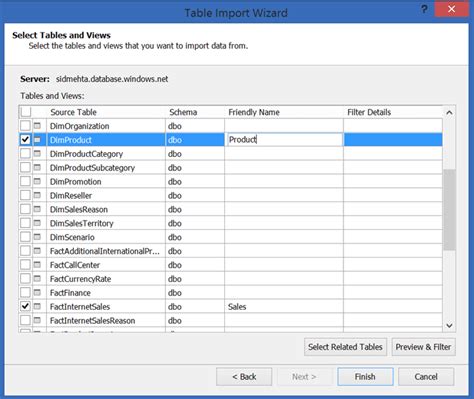Click the table icon beside DimProductCategory
This screenshot has height=399, width=474.
37,153
